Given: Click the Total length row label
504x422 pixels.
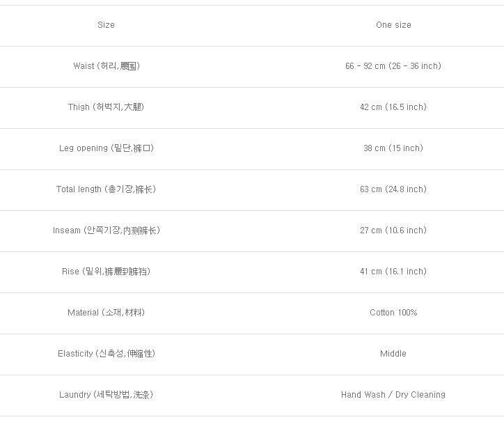Looking at the screenshot, I should pyautogui.click(x=106, y=189).
